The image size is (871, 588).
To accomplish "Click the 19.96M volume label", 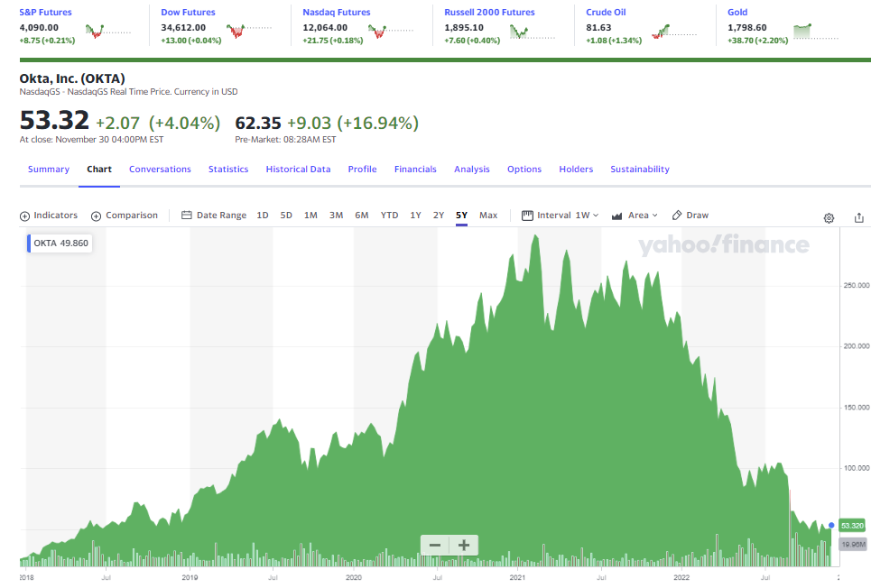I will [853, 544].
